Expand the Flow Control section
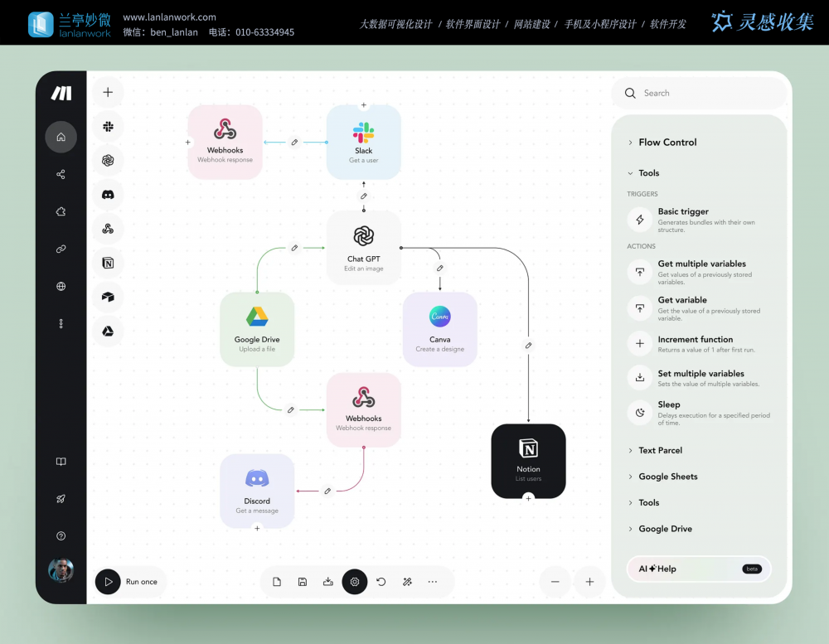The height and width of the screenshot is (644, 829). point(667,143)
